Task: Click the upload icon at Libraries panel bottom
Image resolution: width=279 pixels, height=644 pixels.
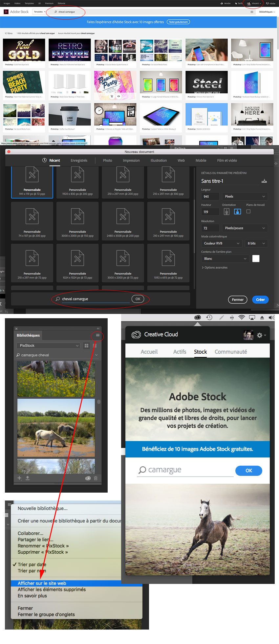Action: 28,478
